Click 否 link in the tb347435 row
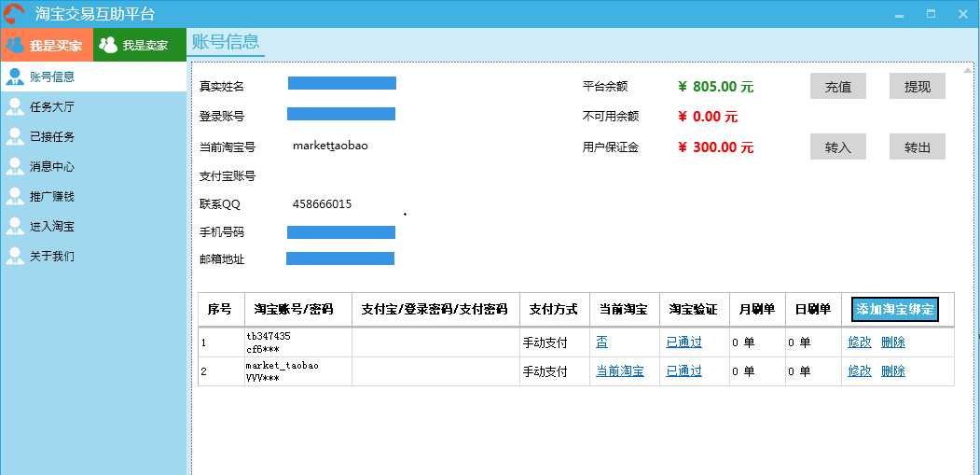 (x=601, y=342)
